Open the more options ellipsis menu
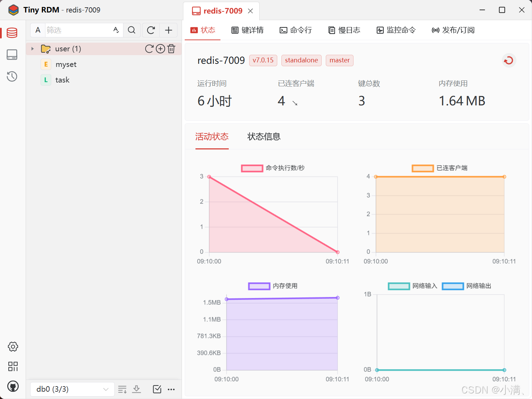Viewport: 532px width, 399px height. click(x=171, y=389)
